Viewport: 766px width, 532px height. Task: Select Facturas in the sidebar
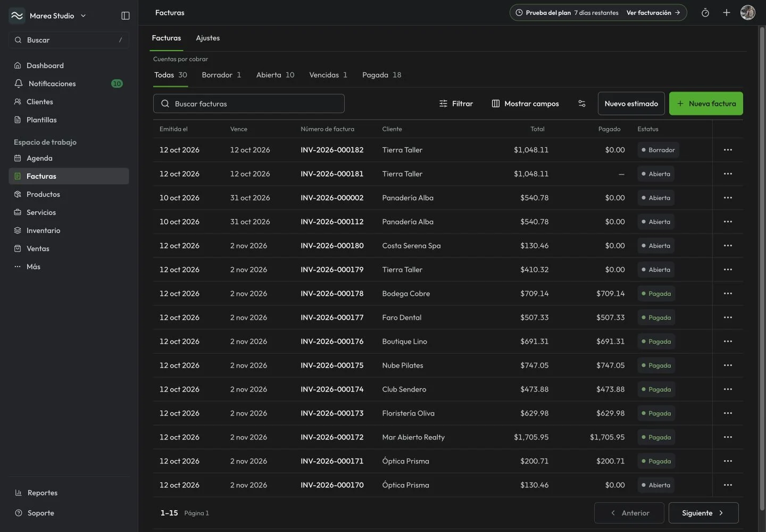(69, 176)
